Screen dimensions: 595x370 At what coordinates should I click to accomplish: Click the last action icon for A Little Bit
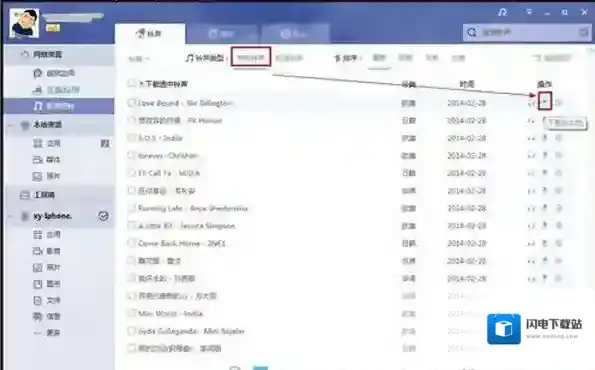(x=559, y=225)
